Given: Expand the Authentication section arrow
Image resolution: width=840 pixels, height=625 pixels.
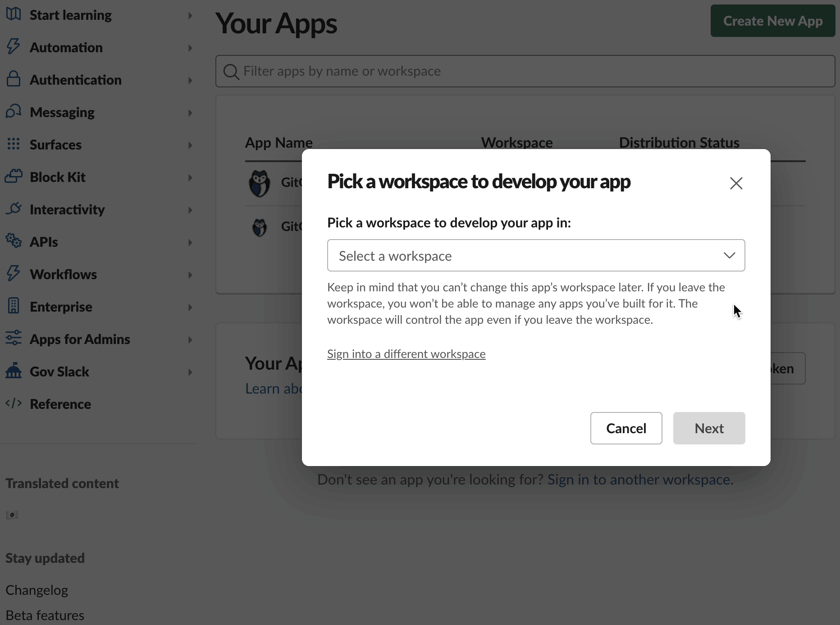Looking at the screenshot, I should tap(190, 81).
